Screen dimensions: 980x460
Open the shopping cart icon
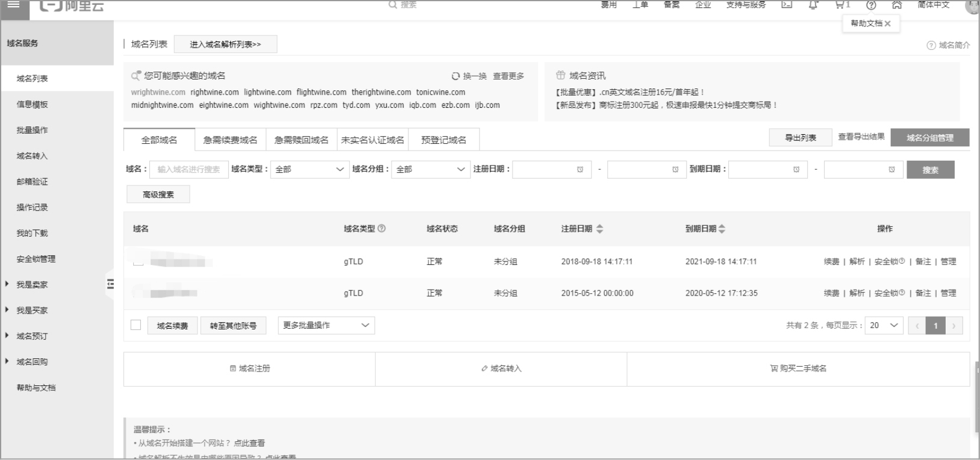[x=840, y=5]
